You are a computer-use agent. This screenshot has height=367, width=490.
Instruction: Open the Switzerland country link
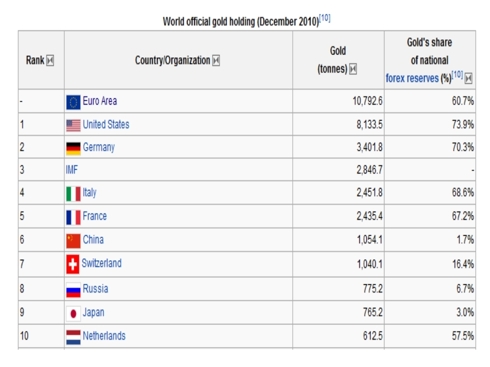tap(102, 263)
